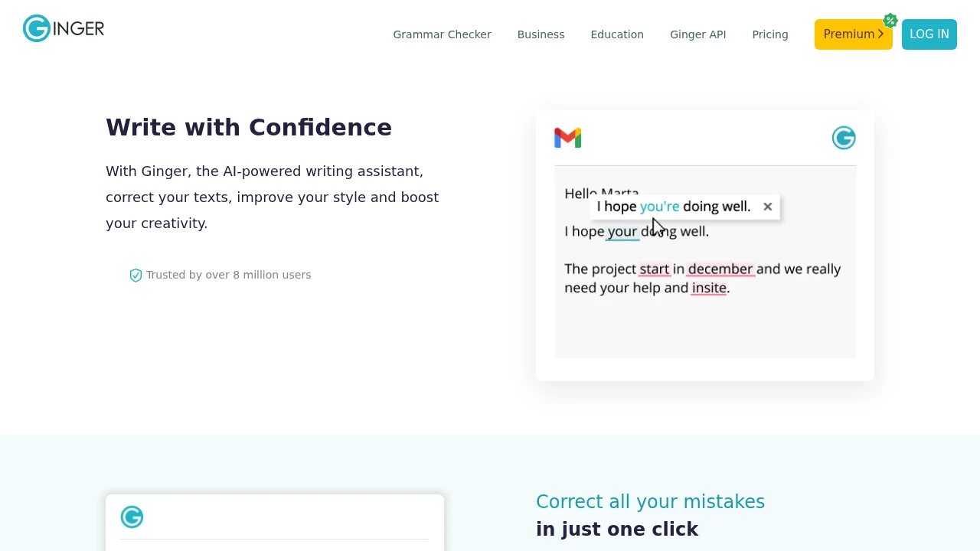Go to the Education section
The image size is (980, 551).
tap(617, 34)
